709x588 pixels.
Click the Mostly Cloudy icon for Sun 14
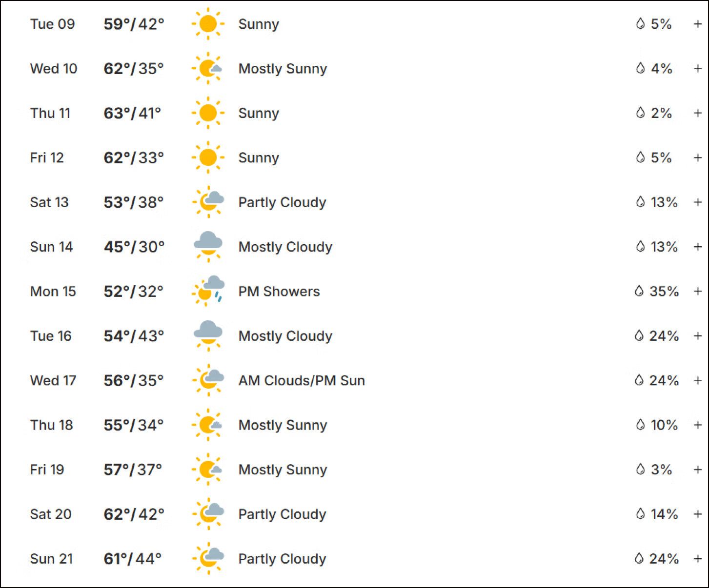coord(208,246)
